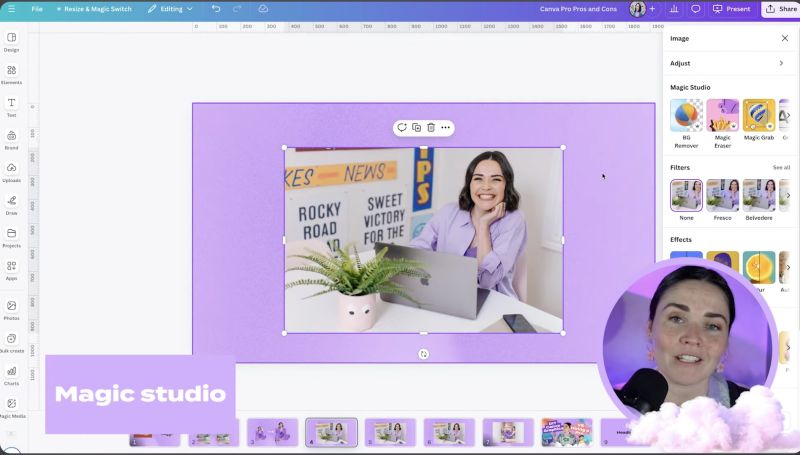Select the Magic Grab tool

pyautogui.click(x=759, y=119)
